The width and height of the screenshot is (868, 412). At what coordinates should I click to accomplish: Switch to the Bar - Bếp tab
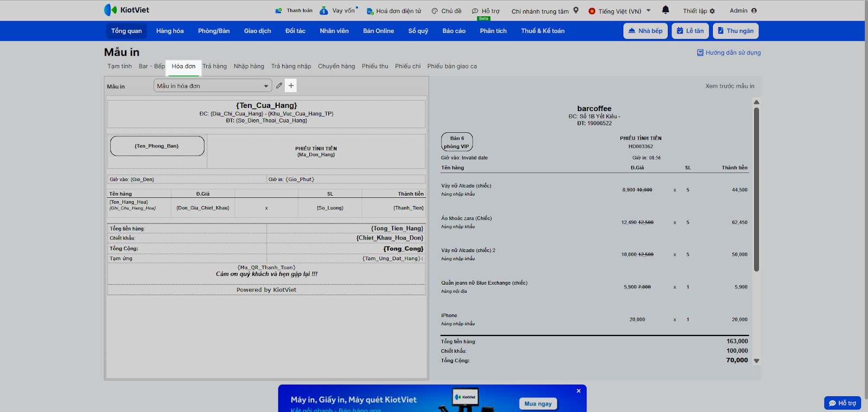[x=152, y=66]
